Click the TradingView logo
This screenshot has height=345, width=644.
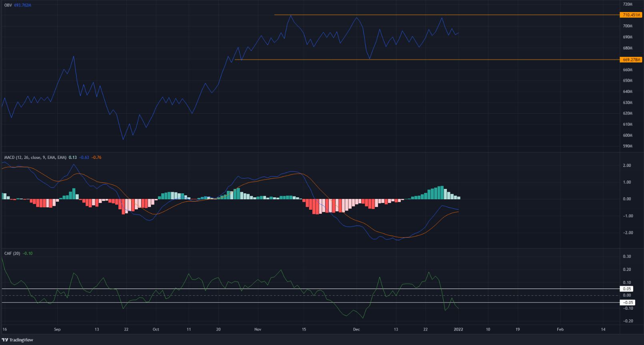pos(17,340)
